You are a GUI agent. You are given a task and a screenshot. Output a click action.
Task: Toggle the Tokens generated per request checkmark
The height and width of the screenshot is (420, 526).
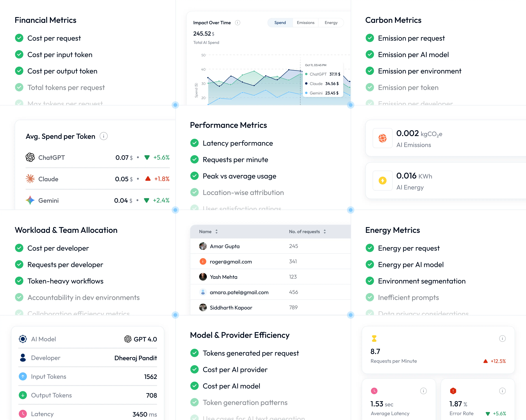(x=194, y=353)
